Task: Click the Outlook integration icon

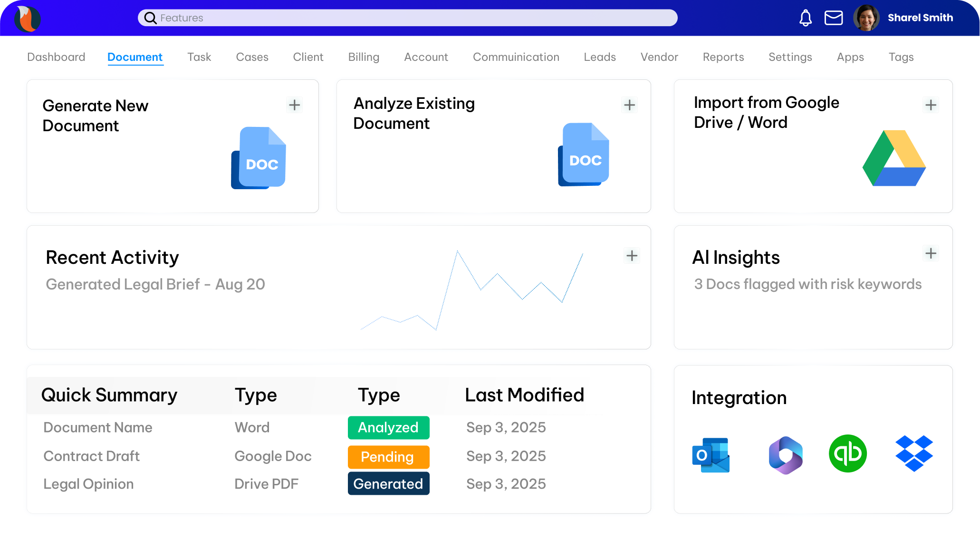Action: coord(711,455)
